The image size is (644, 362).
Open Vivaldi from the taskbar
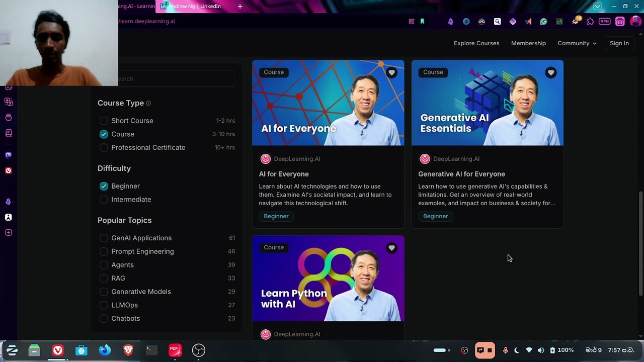point(58,350)
